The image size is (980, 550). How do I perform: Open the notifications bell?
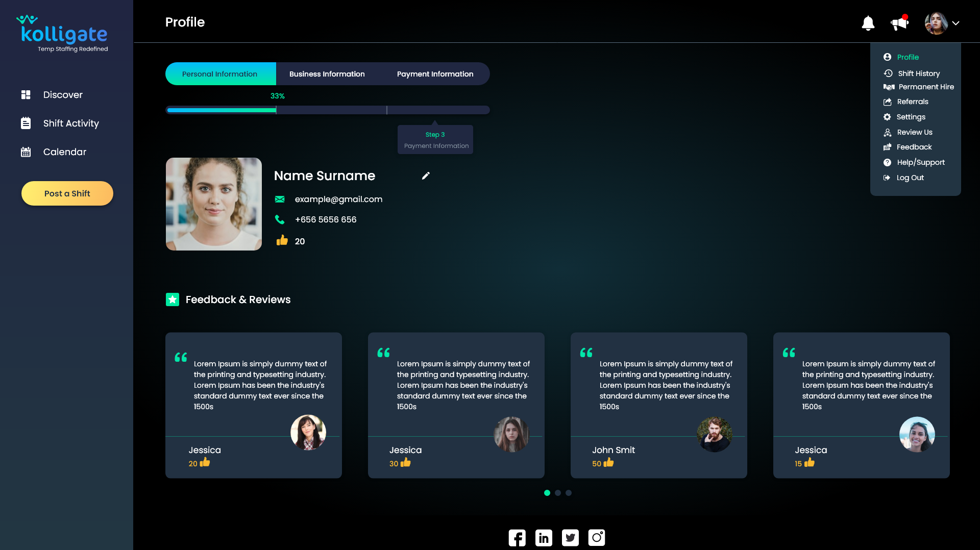868,23
